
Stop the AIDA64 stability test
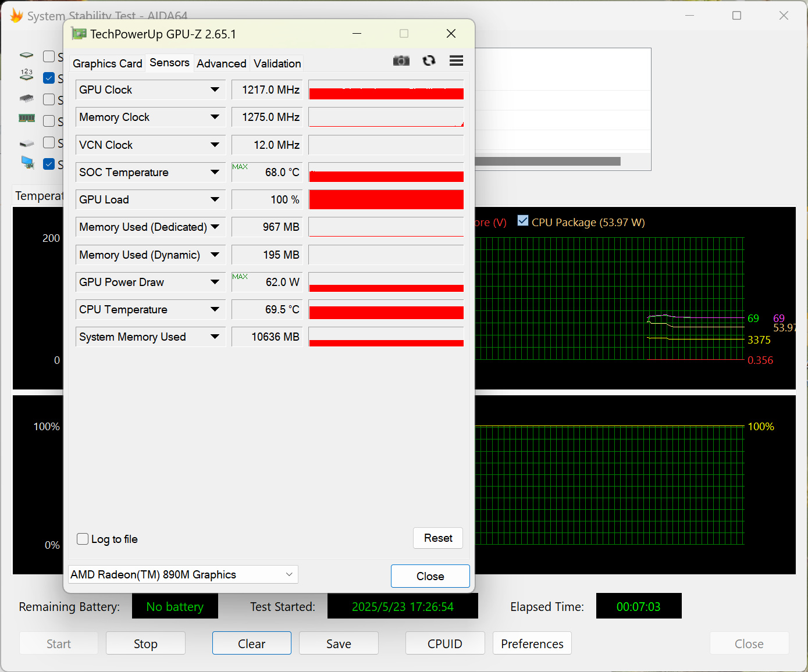pos(145,644)
